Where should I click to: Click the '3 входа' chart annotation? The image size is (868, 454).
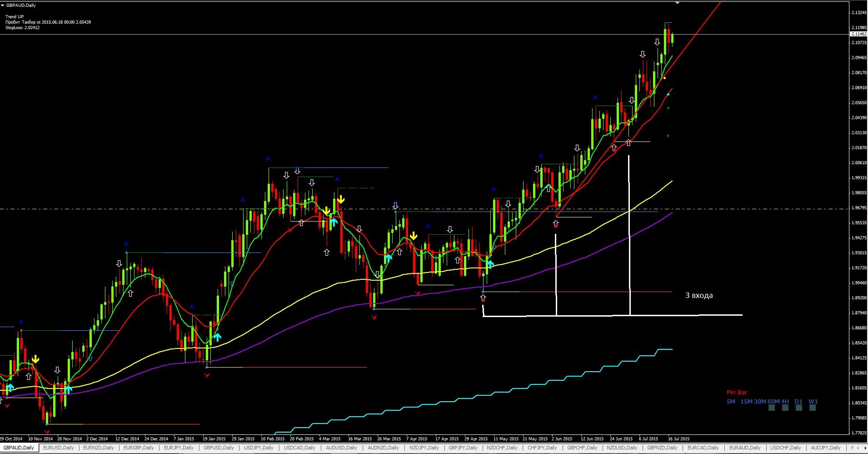(699, 295)
